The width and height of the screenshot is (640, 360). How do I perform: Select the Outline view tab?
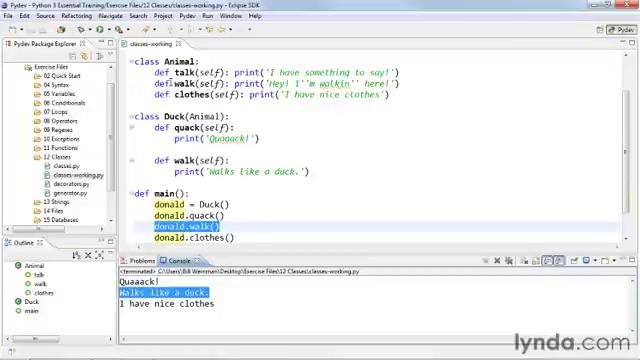click(x=24, y=243)
